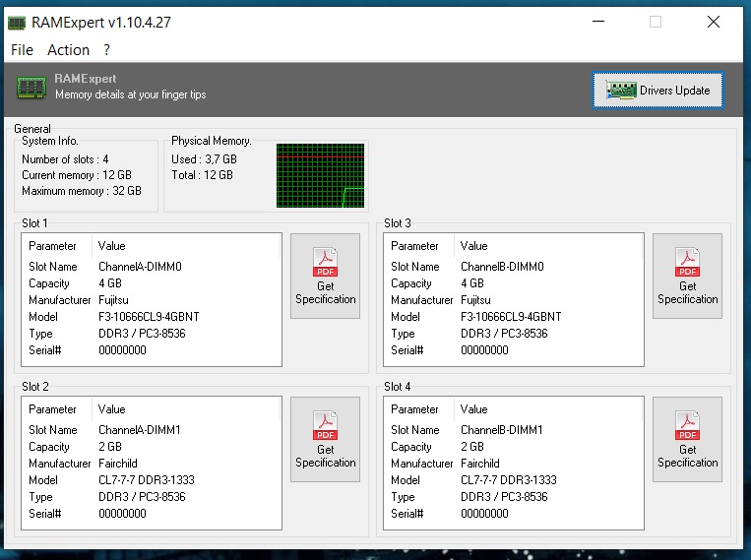The height and width of the screenshot is (560, 751).
Task: Click the Maximum memory : 32 GB text
Action: point(82,191)
